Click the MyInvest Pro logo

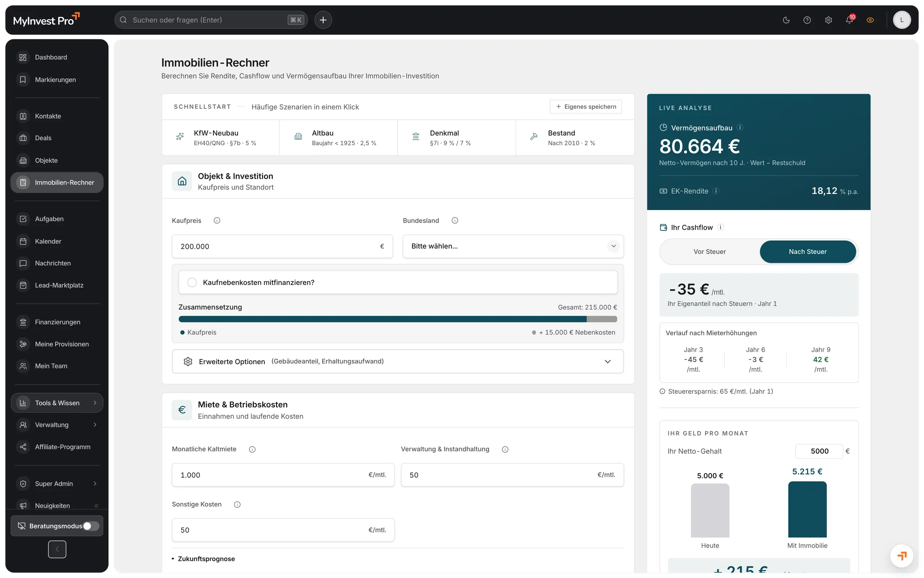coord(46,20)
